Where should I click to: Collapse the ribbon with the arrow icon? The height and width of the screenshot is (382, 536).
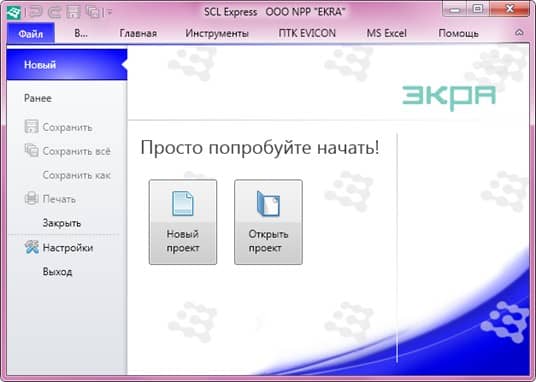click(x=519, y=32)
